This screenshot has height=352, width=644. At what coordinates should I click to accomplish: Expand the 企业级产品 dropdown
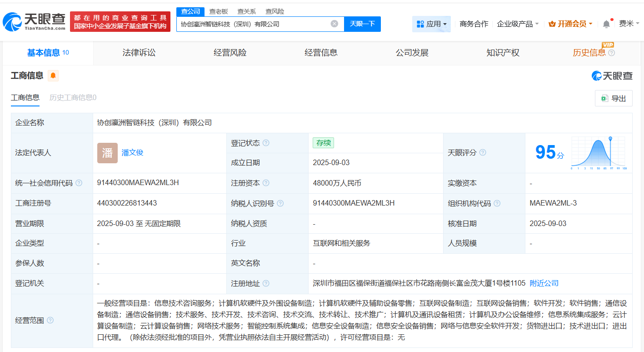tap(518, 24)
